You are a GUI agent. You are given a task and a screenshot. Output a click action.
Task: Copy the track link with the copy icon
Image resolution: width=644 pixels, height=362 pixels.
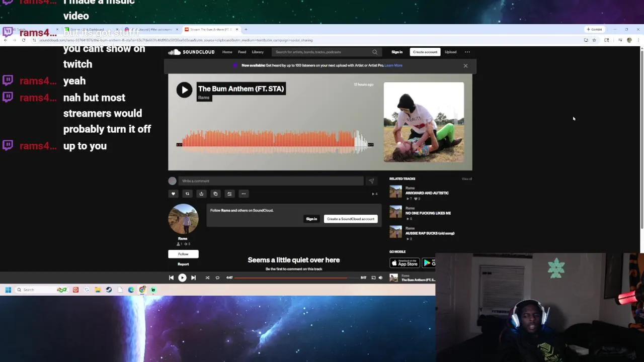point(215,194)
